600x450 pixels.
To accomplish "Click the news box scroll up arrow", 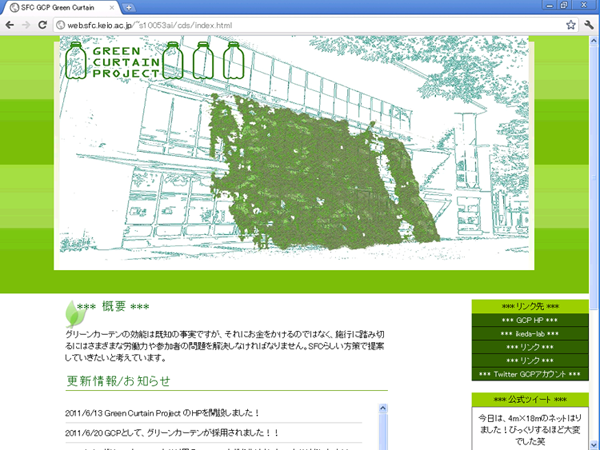I will click(x=383, y=408).
